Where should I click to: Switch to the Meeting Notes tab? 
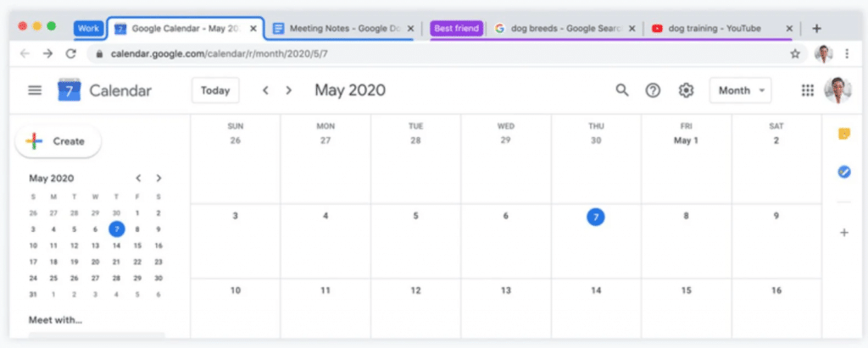click(x=343, y=28)
